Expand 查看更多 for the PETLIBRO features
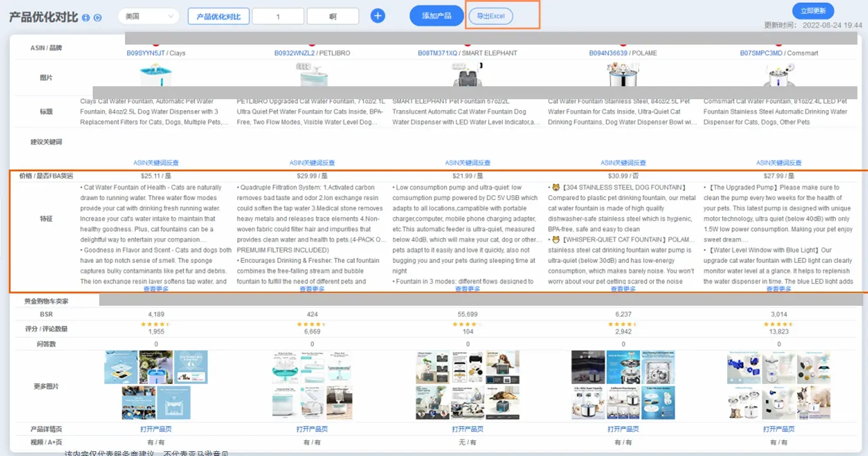Image resolution: width=868 pixels, height=456 pixels. click(x=312, y=289)
